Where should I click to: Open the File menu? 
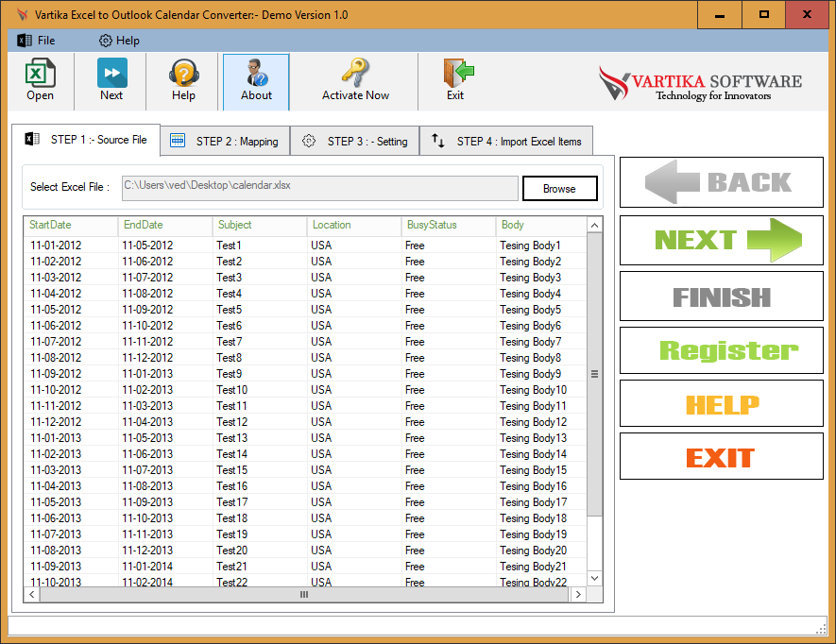[x=36, y=41]
